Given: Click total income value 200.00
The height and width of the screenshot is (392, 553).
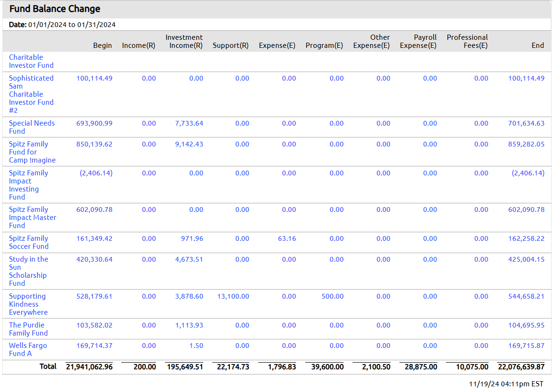Looking at the screenshot, I should click(x=145, y=367).
